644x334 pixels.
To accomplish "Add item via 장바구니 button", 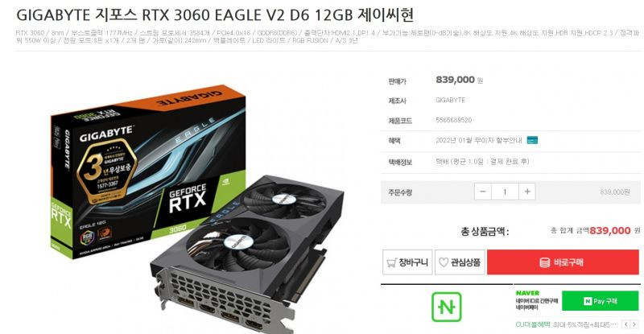I will coord(407,262).
